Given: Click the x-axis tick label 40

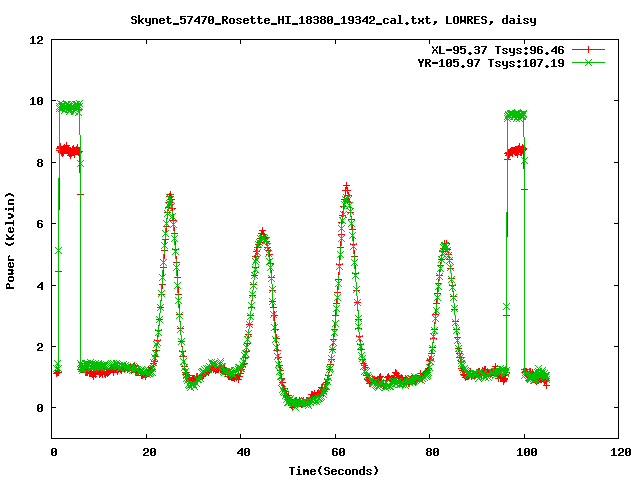Looking at the screenshot, I should 243,452.
